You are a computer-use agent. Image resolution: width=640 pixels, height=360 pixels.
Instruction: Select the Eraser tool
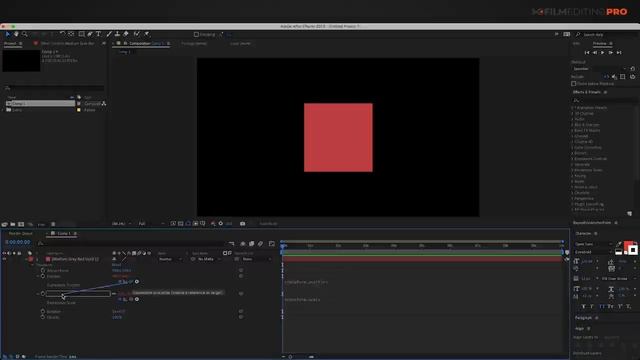(126, 34)
